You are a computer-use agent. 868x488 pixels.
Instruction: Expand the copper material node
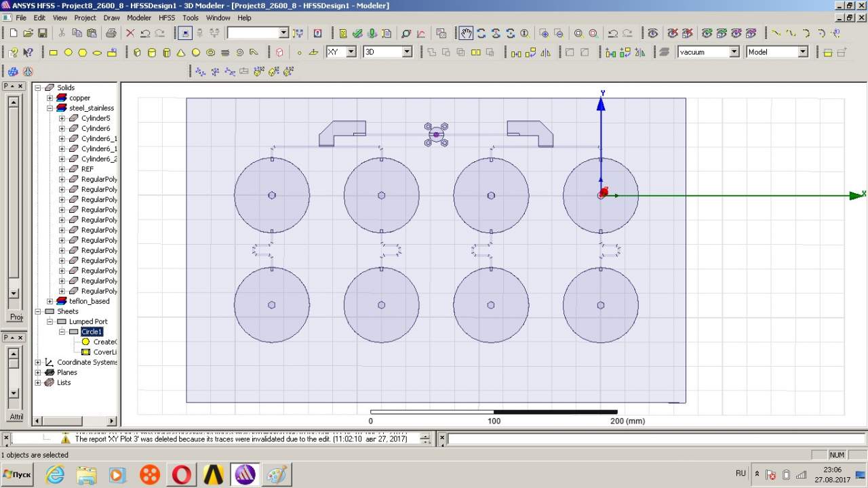click(x=50, y=98)
